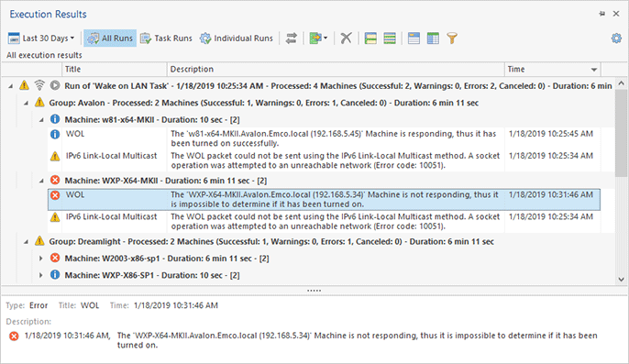The width and height of the screenshot is (629, 364).
Task: Click the delete X icon in toolbar
Action: click(x=346, y=39)
